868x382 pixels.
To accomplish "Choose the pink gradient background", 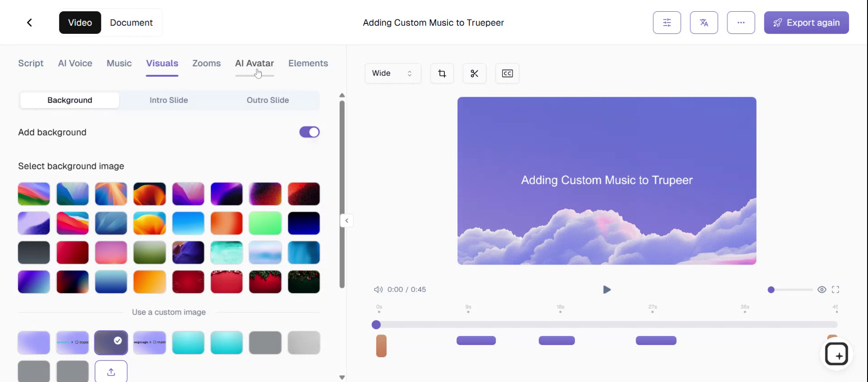I will point(111,252).
